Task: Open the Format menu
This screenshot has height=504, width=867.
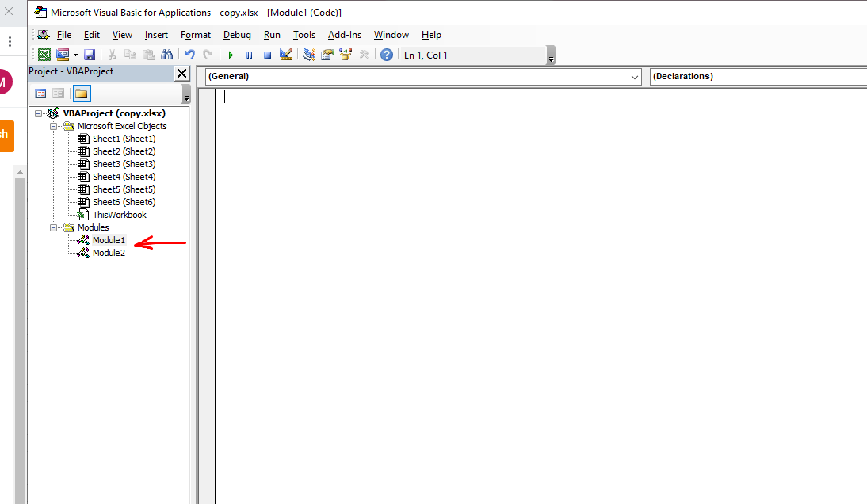Action: (x=196, y=35)
